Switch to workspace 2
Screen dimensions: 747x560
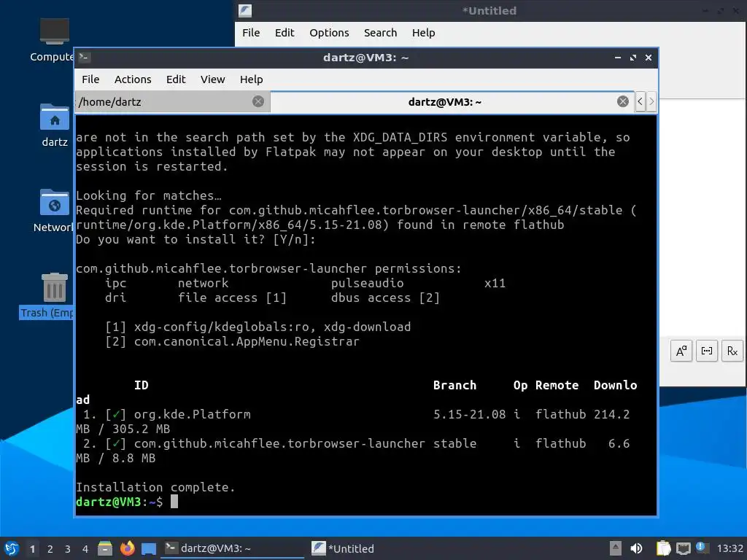click(x=50, y=549)
